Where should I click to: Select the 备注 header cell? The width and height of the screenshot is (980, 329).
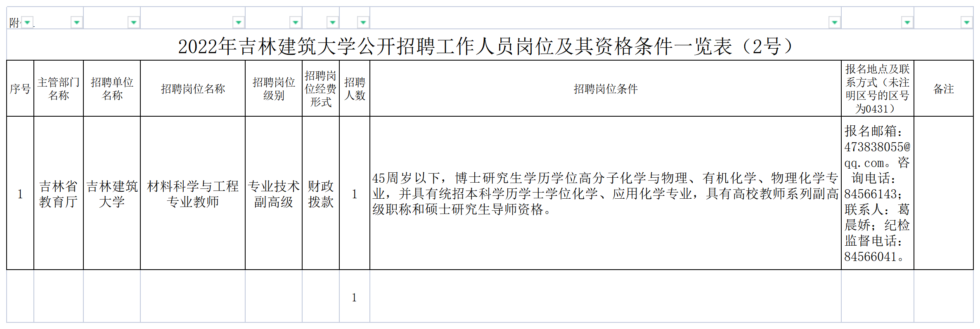point(944,89)
